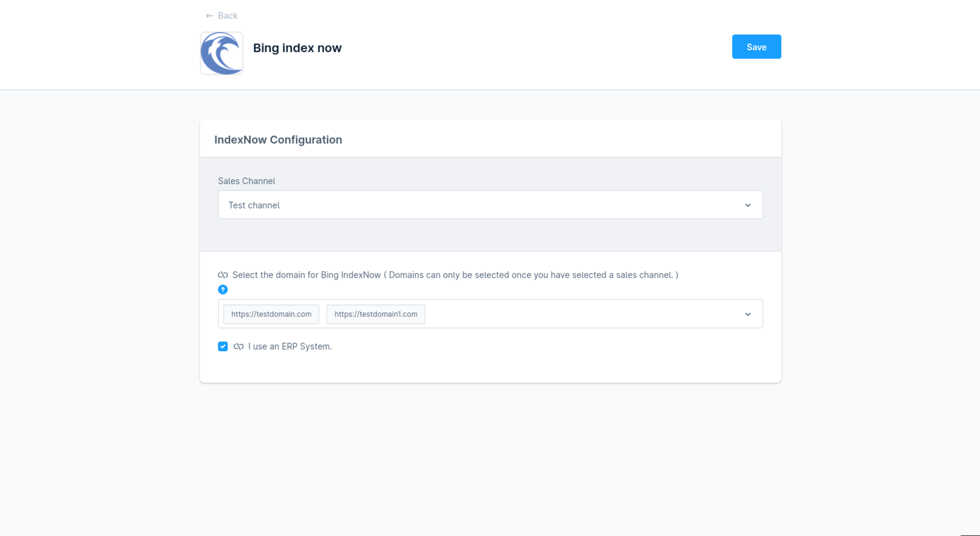Click the 'Bing index now' page heading
Image resolution: width=980 pixels, height=536 pixels.
click(297, 48)
